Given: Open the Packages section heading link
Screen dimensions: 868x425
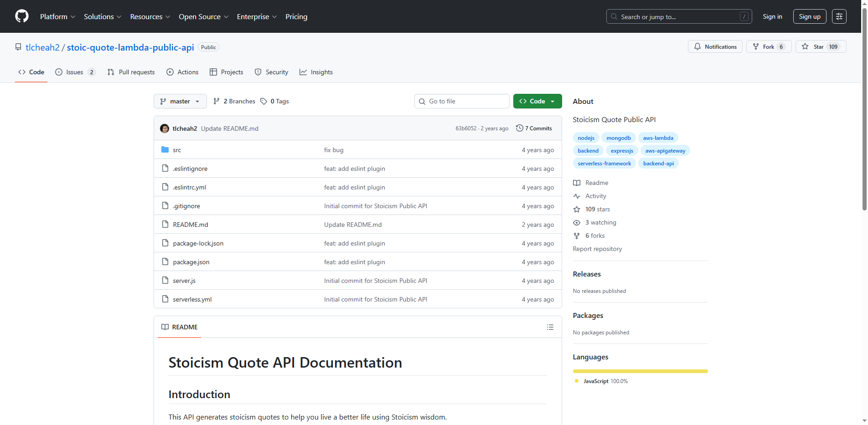Looking at the screenshot, I should point(588,316).
